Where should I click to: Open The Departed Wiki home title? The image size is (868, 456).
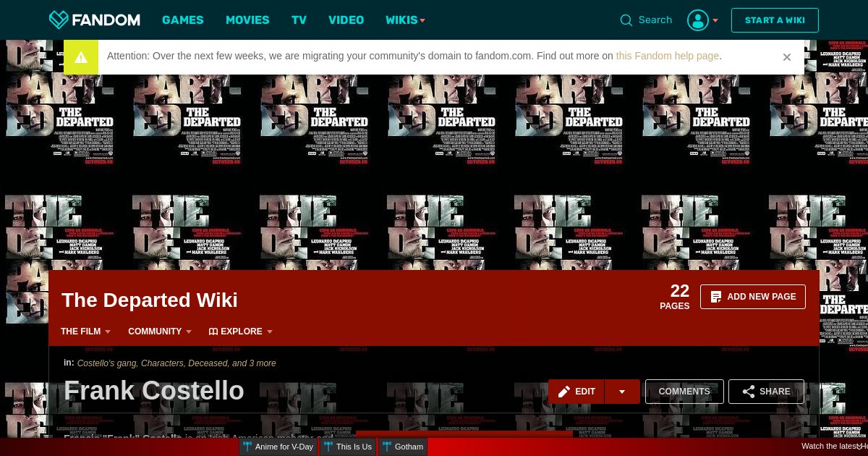coord(150,300)
